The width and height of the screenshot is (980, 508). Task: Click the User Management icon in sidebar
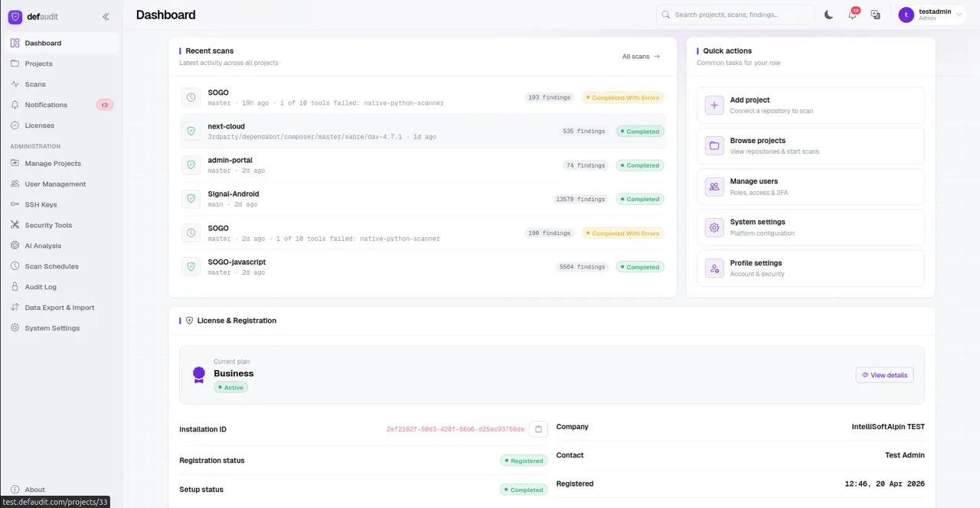tap(15, 184)
